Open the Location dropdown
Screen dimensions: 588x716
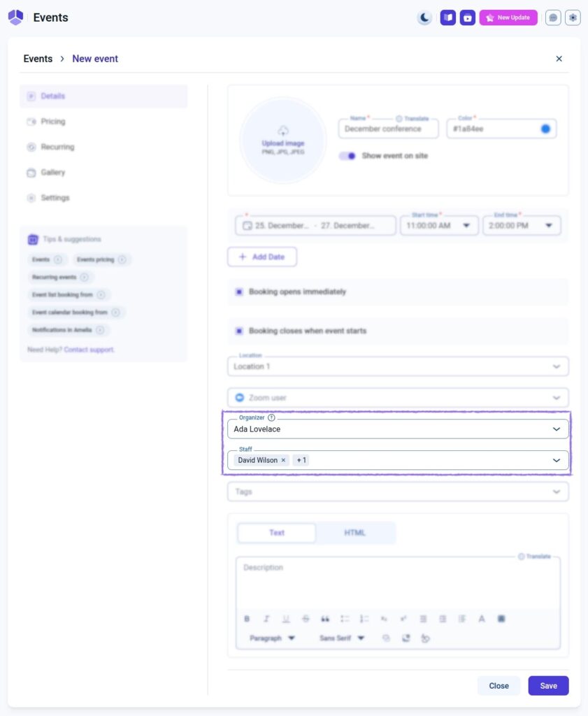coord(557,366)
